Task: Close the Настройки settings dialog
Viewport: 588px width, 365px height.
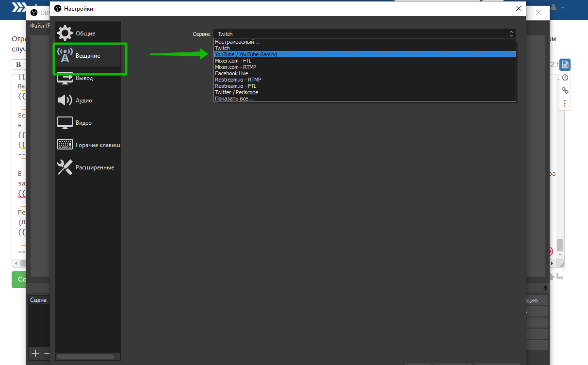Action: click(x=519, y=8)
